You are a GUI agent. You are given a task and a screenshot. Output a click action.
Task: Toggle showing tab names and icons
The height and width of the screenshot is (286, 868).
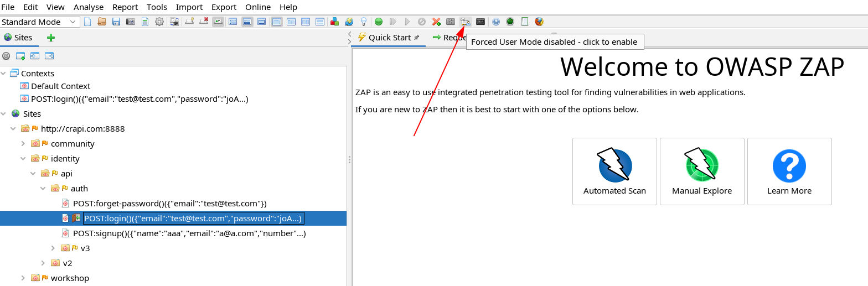218,22
